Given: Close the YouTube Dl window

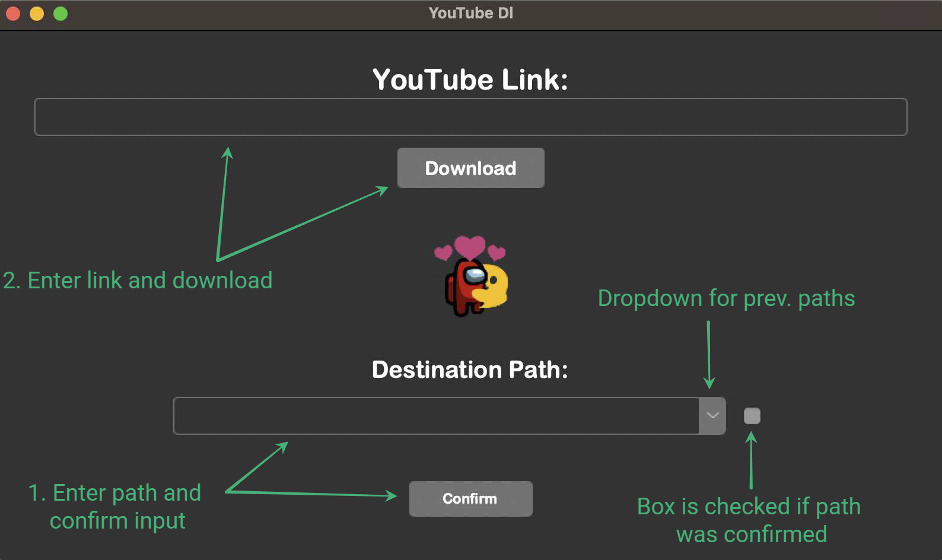Looking at the screenshot, I should 13,14.
